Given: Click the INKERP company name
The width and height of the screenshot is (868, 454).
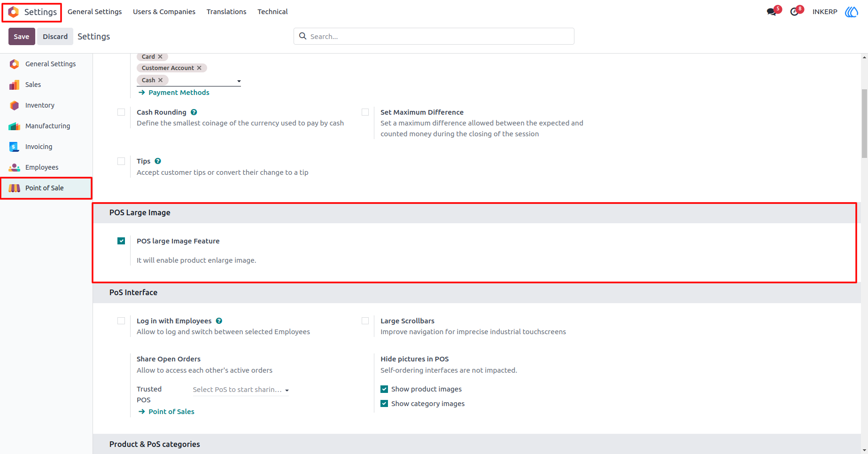Looking at the screenshot, I should (x=825, y=12).
